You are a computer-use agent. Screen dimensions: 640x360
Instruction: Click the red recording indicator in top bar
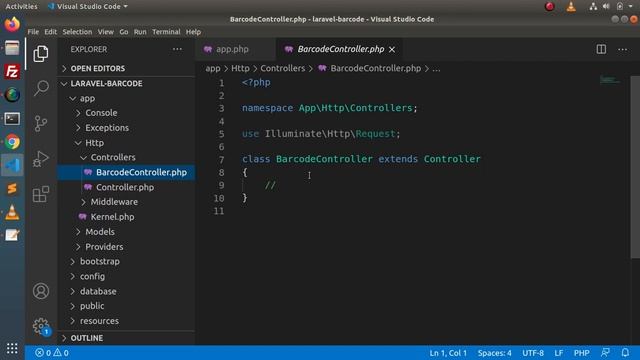[549, 6]
